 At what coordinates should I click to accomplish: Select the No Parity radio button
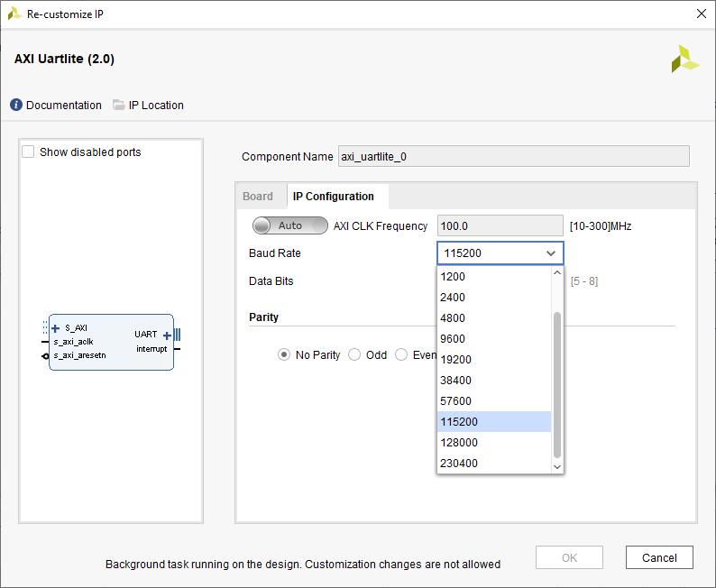pyautogui.click(x=284, y=355)
